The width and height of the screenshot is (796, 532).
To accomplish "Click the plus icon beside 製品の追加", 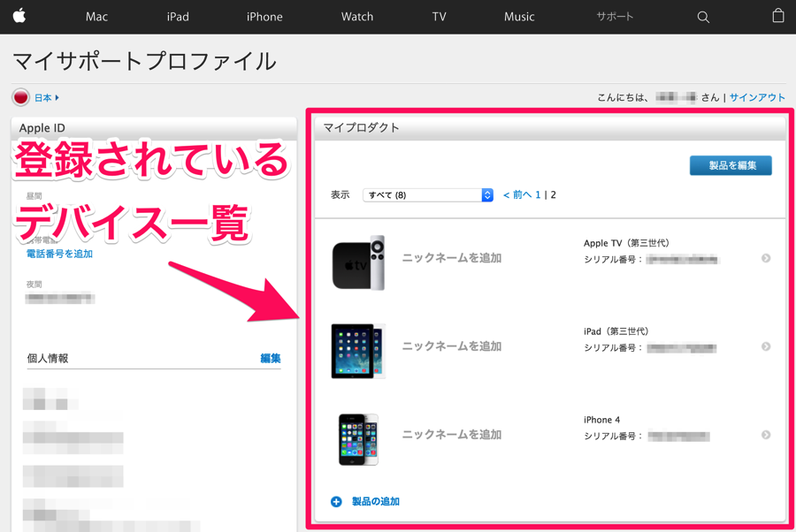I will [x=336, y=502].
